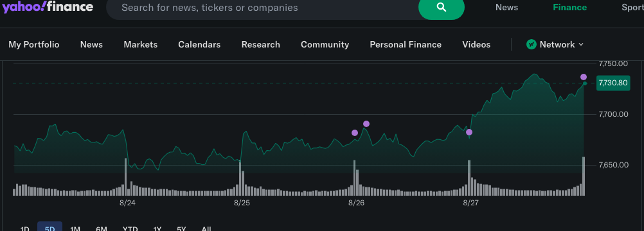The height and width of the screenshot is (231, 644).
Task: Click the 7,750.00 axis value
Action: tap(613, 64)
